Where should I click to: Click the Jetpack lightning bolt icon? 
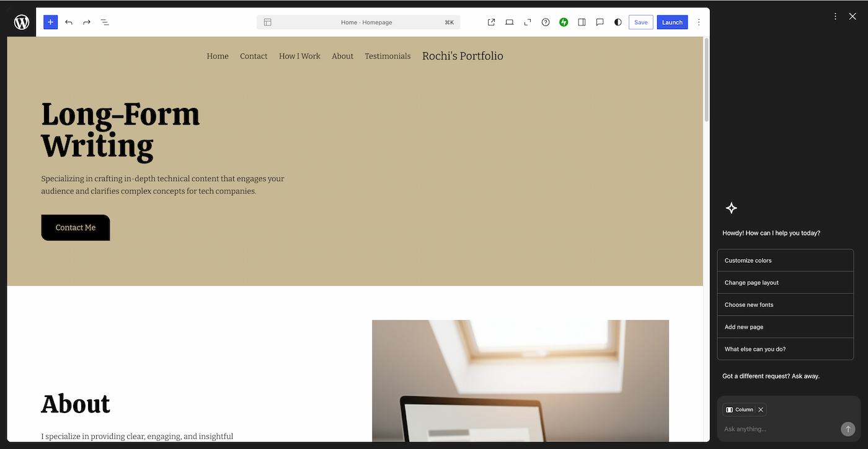564,22
